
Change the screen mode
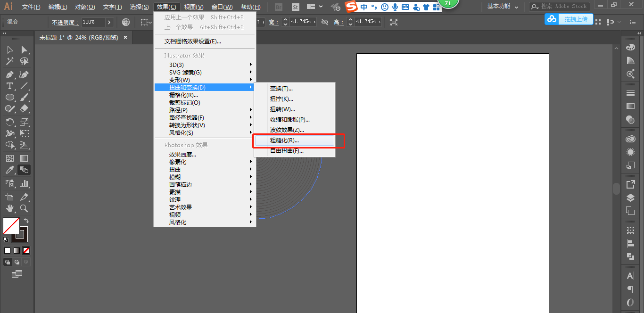[x=17, y=273]
